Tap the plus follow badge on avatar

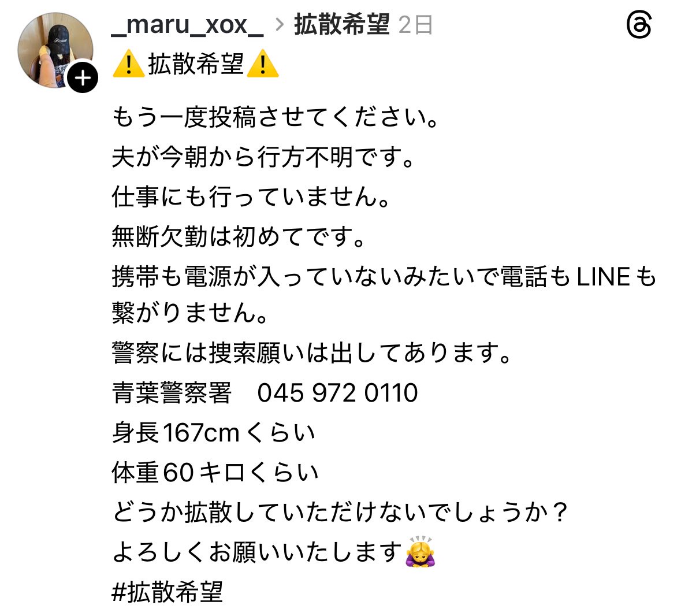[82, 78]
